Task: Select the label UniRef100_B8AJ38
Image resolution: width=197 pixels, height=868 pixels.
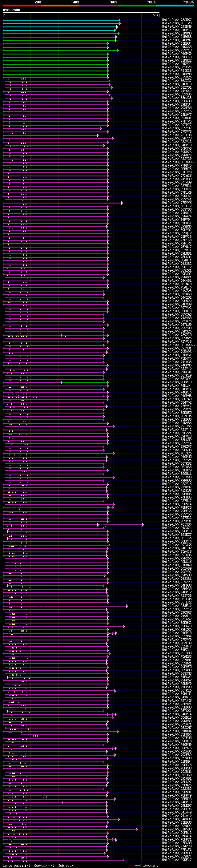Action: coord(177,98)
